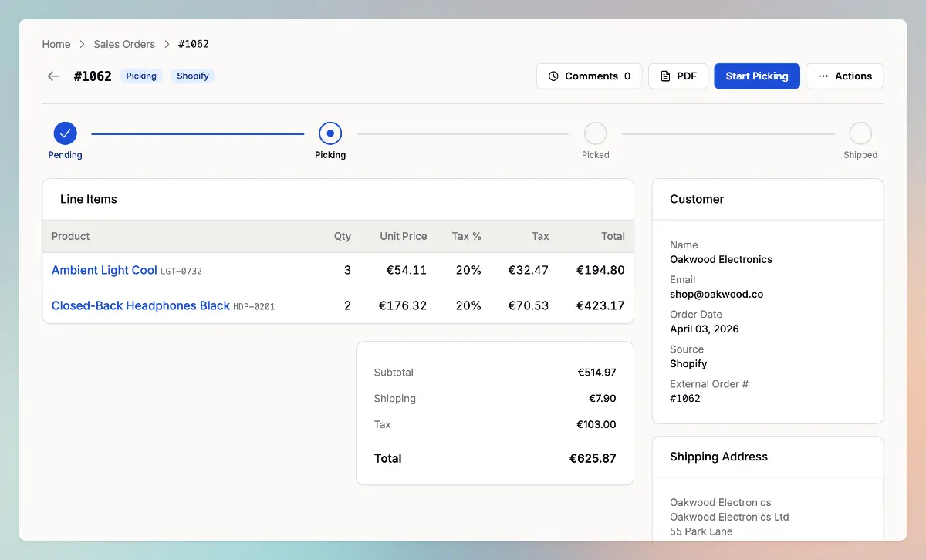Click the document icon in PDF button
Image resolution: width=926 pixels, height=560 pixels.
[x=665, y=76]
